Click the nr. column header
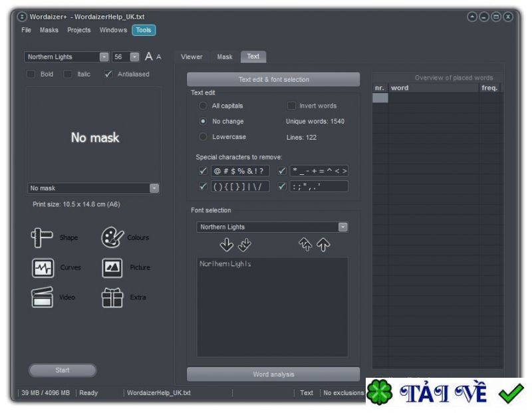The height and width of the screenshot is (413, 532). click(380, 88)
